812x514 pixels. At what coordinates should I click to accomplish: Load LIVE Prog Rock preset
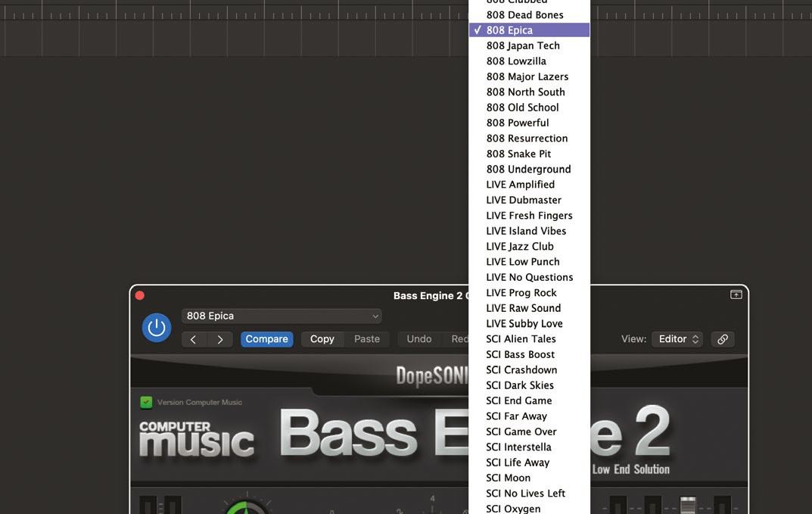[x=529, y=293]
